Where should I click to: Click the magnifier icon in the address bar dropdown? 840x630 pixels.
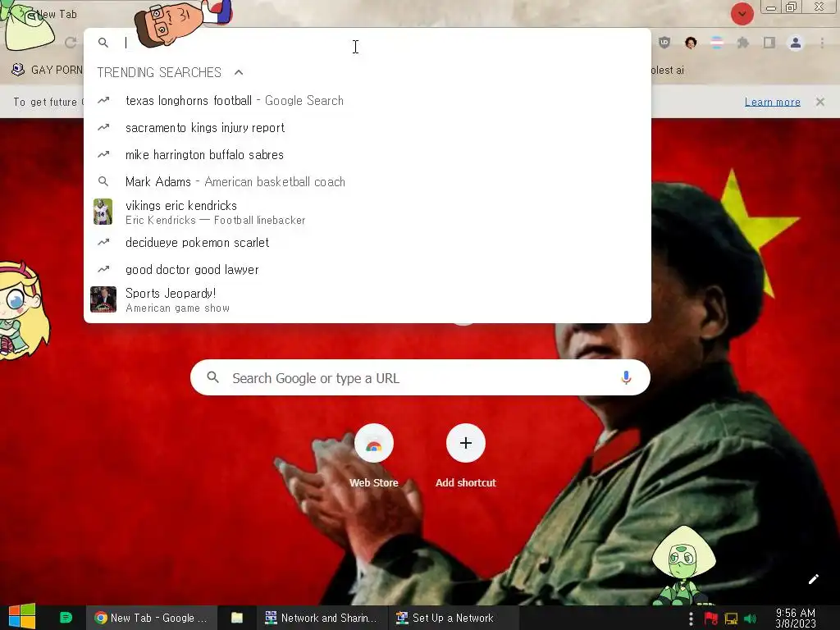(103, 43)
